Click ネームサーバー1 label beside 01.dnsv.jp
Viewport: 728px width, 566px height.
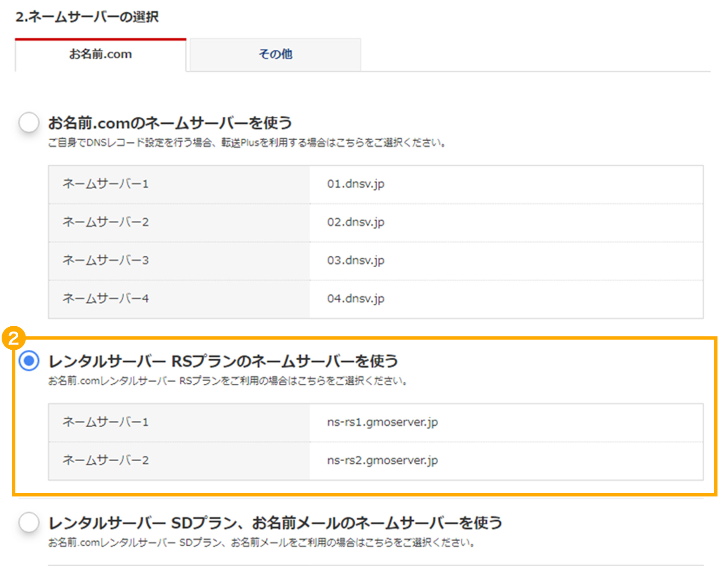(x=106, y=184)
